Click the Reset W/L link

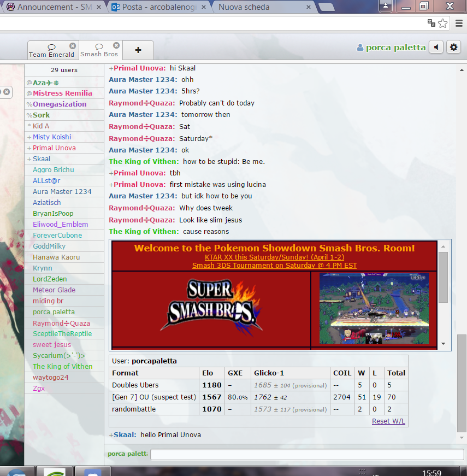pos(388,421)
